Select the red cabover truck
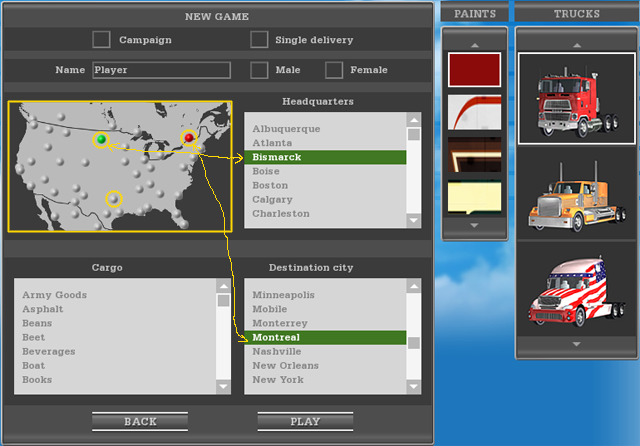Viewport: 640px width, 446px height. (576, 97)
